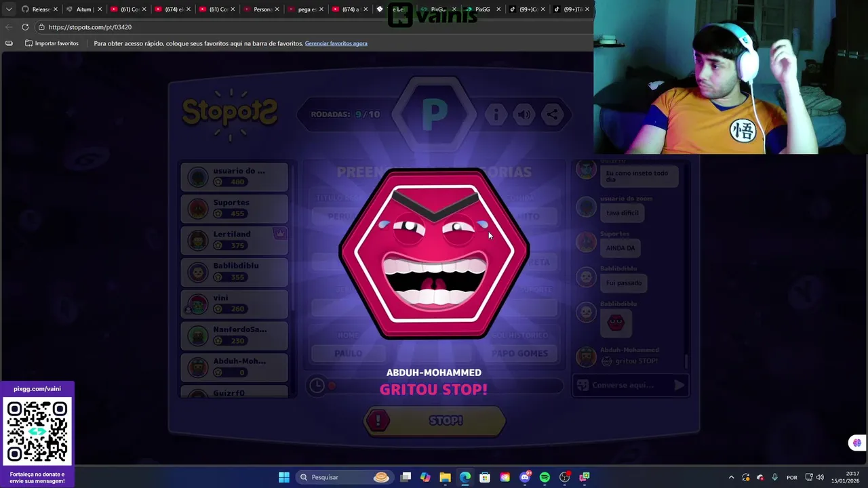Close the 'Release' tab

click(x=56, y=9)
